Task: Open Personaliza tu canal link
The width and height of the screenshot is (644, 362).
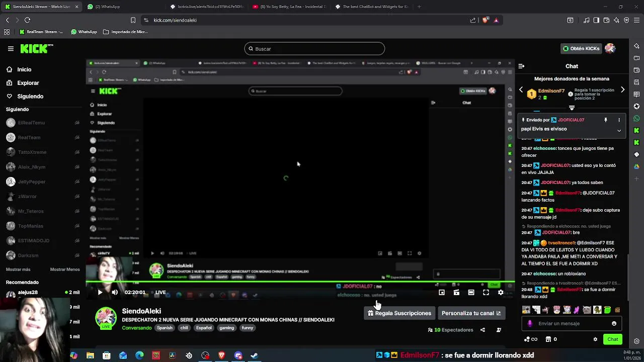Action: point(471,313)
